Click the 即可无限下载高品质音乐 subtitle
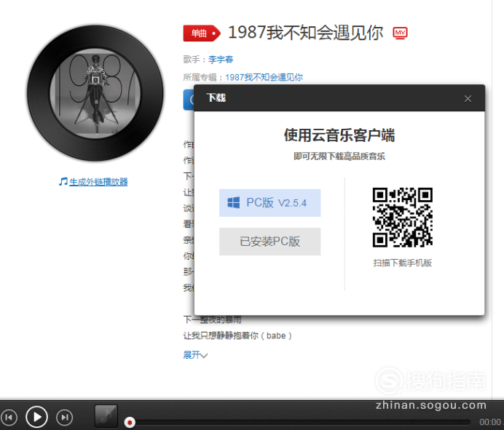 point(339,156)
